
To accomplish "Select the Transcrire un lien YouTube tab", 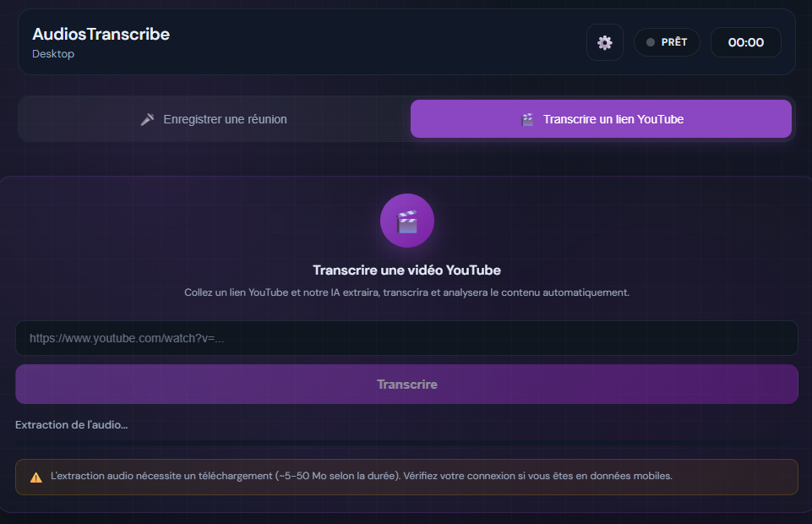I will [x=601, y=118].
